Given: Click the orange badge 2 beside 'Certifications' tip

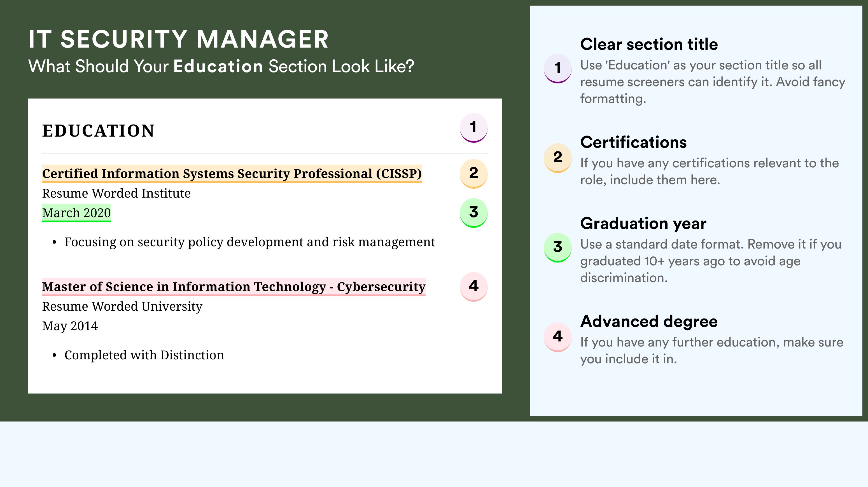Looking at the screenshot, I should pos(558,158).
